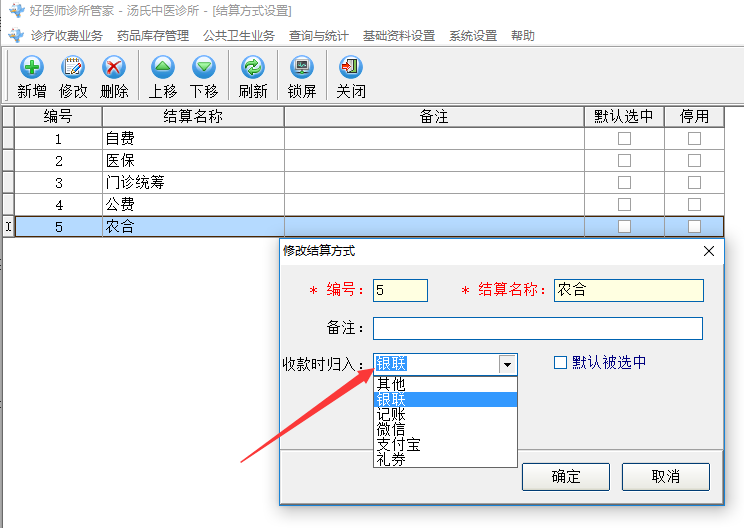Open the 系统设置 menu
This screenshot has height=528, width=744.
pyautogui.click(x=473, y=36)
